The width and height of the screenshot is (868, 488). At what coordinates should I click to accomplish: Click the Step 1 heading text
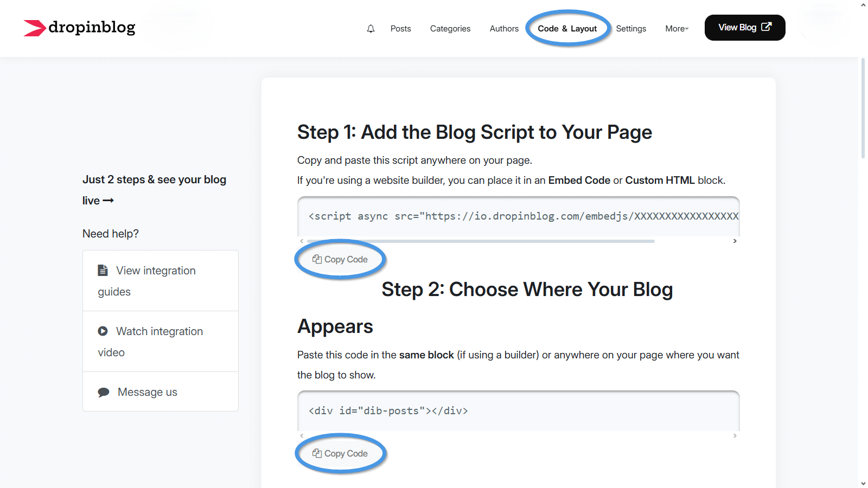click(x=475, y=132)
